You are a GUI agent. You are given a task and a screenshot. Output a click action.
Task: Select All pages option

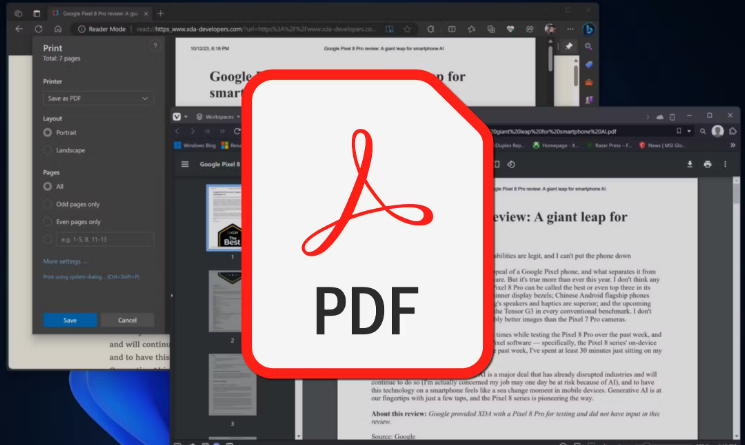(x=48, y=186)
